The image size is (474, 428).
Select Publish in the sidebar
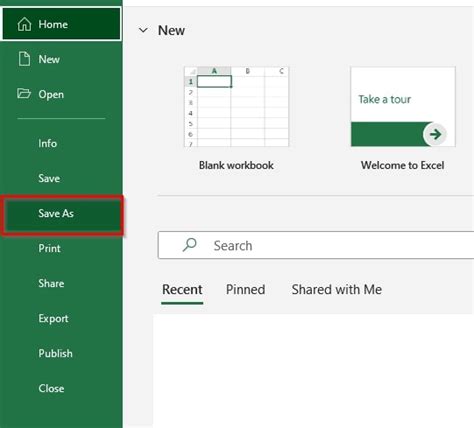point(55,353)
